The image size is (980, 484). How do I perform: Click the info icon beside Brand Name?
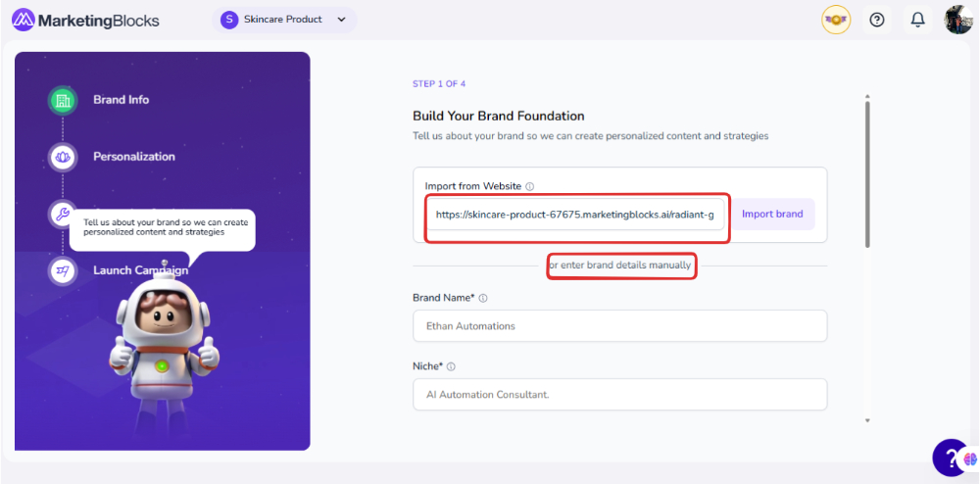coord(483,298)
